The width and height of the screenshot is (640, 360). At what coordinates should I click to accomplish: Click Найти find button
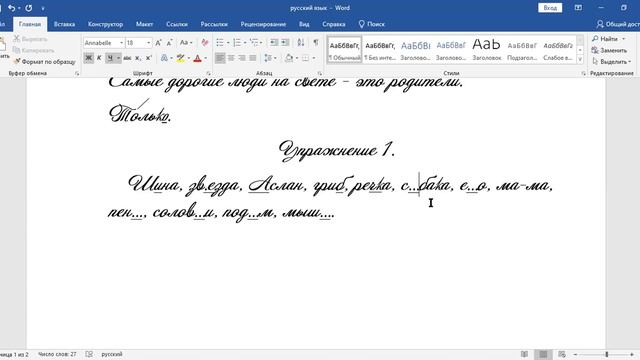point(609,39)
